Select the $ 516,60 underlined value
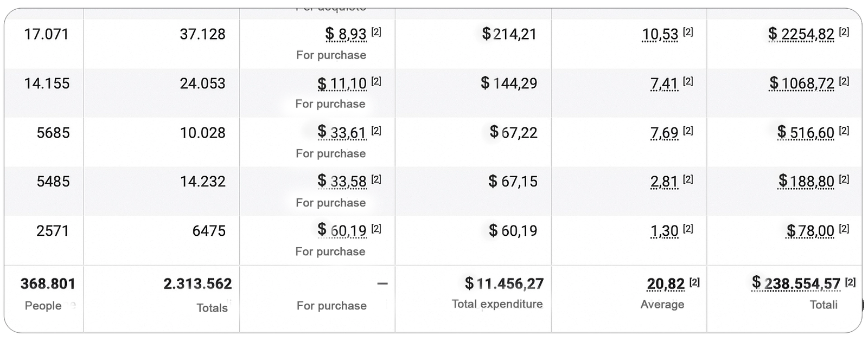This screenshot has height=342, width=868. pos(805,133)
